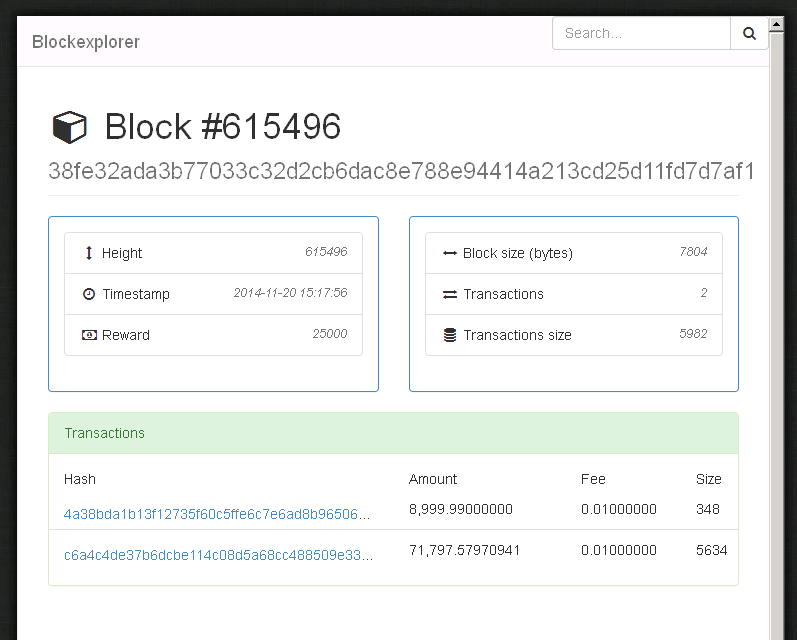Click the block hash text under the title
797x640 pixels.
tap(402, 171)
